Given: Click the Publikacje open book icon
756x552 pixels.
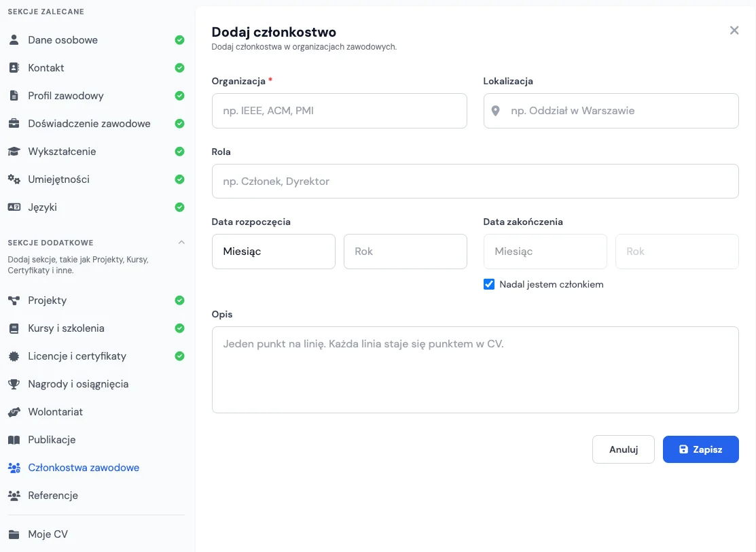Looking at the screenshot, I should pos(14,440).
